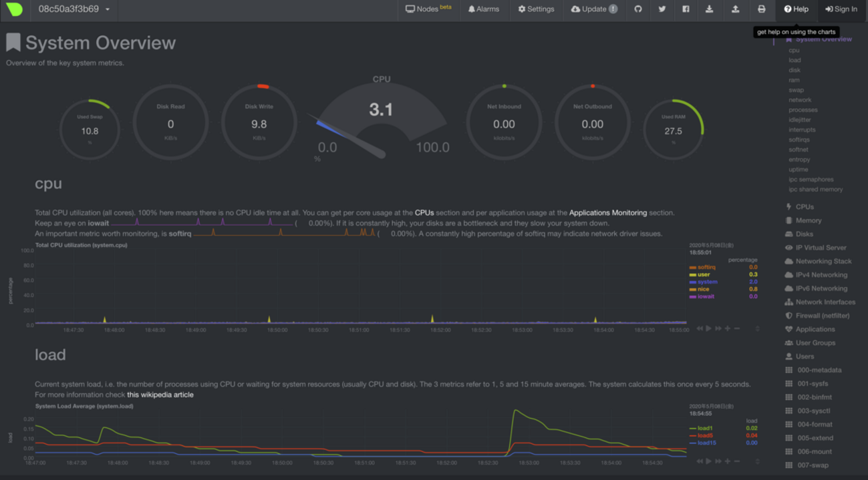Click the Netdata logo in the top-left corner
This screenshot has width=868, height=480.
coord(14,9)
